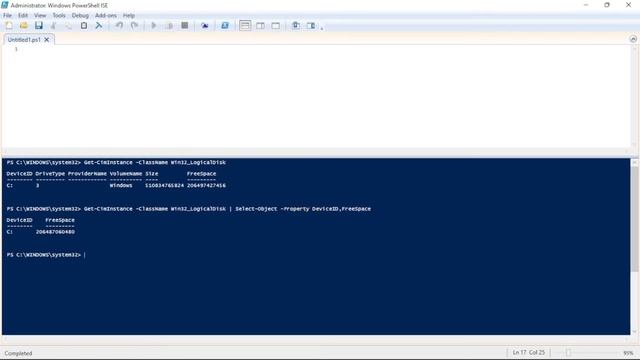640x360 pixels.
Task: Run the script with the play icon
Action: 154,26
